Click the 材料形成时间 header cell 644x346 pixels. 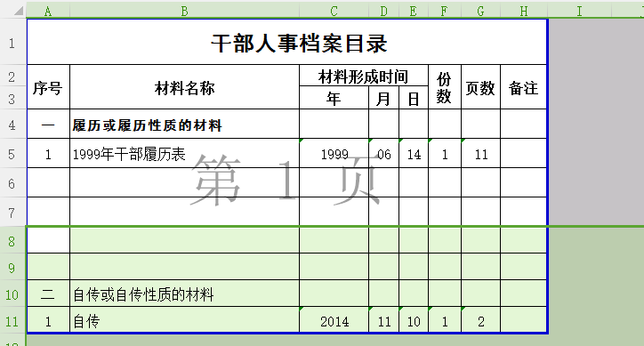tap(364, 76)
